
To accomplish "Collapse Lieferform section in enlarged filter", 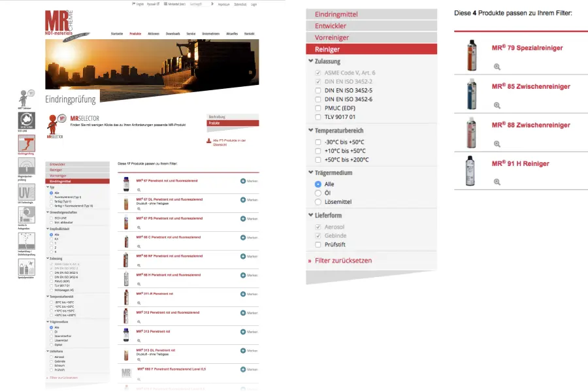I will pyautogui.click(x=310, y=215).
